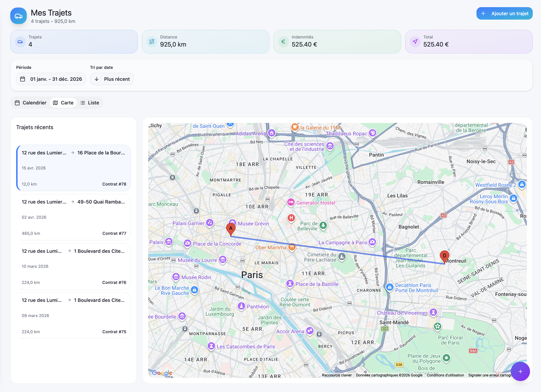
Task: Click the Decathlon Paris Porte De Montreuil pin
Action: pos(390,287)
